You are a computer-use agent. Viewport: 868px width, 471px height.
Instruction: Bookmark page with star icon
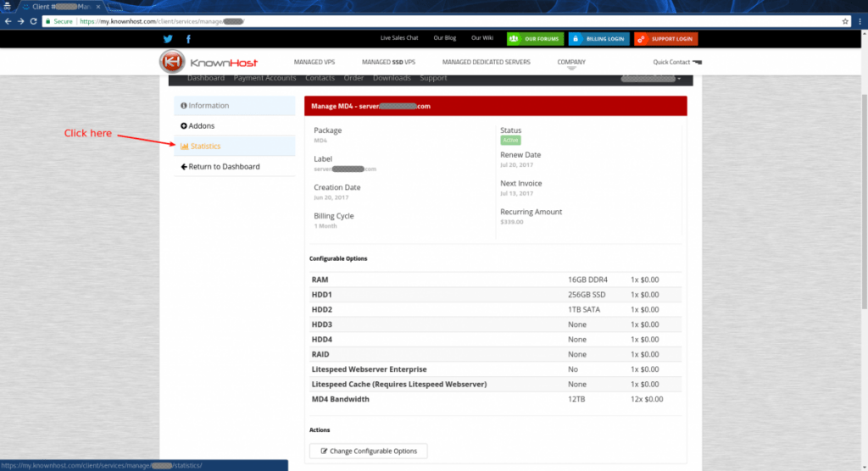coord(845,21)
